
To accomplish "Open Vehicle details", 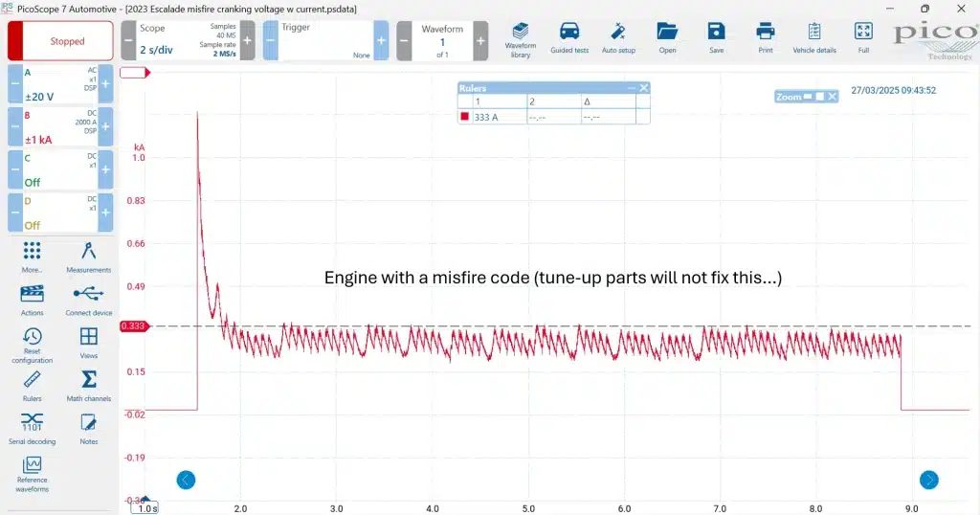I will tap(814, 38).
